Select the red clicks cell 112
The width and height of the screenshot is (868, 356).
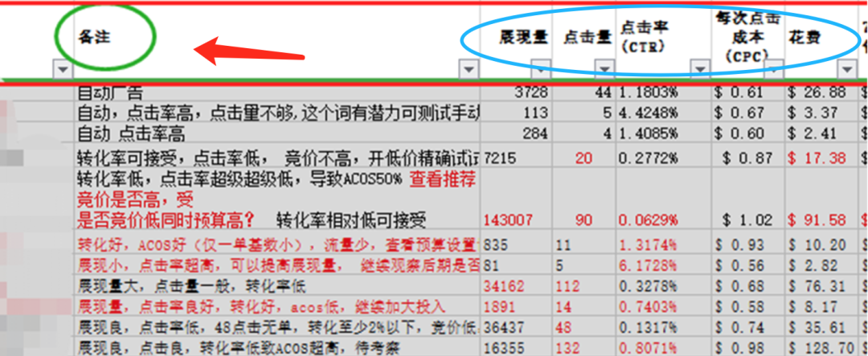click(583, 286)
